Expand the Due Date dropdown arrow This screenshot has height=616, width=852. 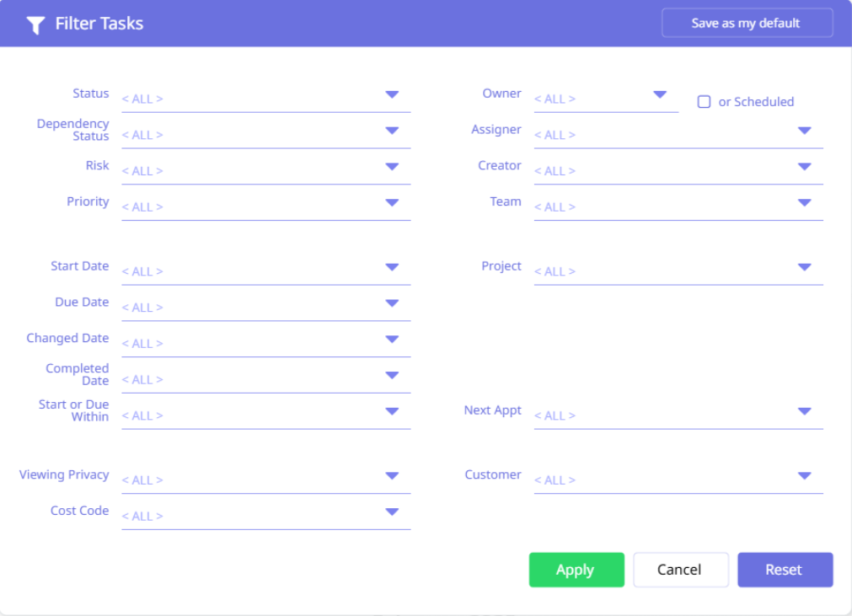pyautogui.click(x=392, y=303)
